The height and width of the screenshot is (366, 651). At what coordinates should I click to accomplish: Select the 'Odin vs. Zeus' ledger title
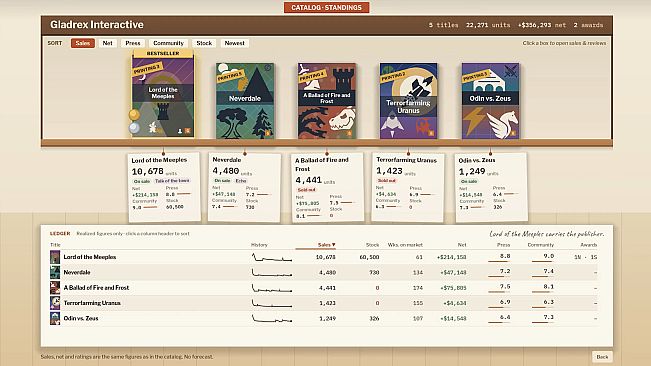[x=81, y=318]
